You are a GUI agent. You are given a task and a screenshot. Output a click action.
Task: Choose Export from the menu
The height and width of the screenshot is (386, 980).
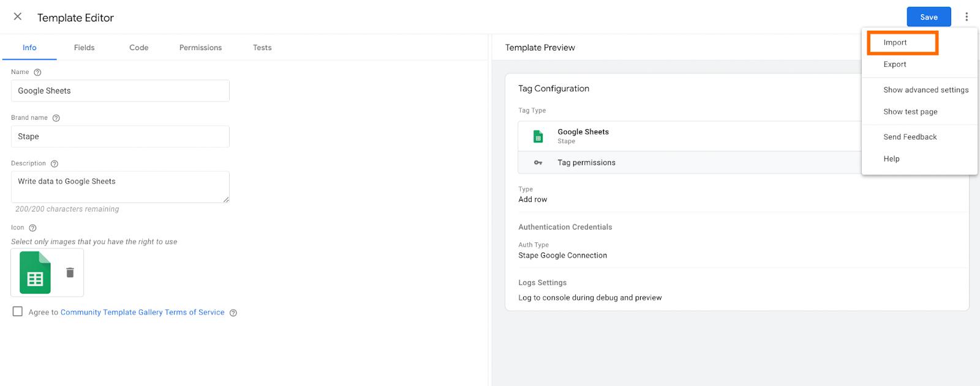click(x=919, y=64)
